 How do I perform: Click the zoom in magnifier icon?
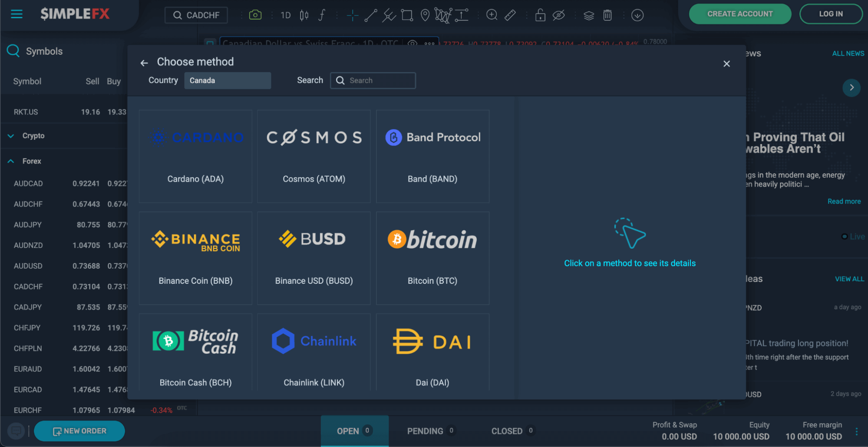point(492,15)
